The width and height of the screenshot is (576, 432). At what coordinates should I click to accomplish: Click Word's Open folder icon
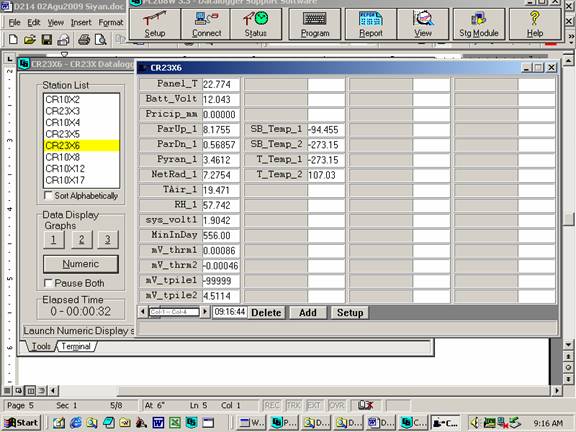30,39
